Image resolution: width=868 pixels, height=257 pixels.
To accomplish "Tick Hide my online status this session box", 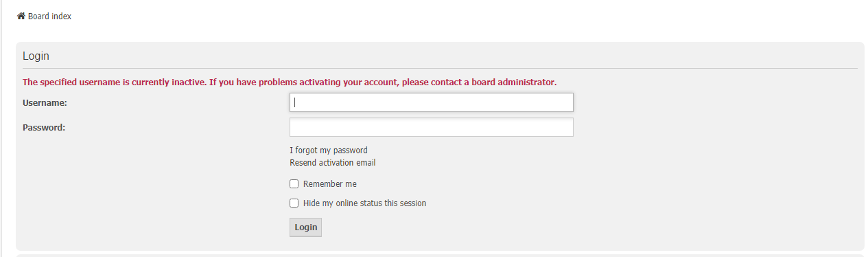I will [294, 203].
